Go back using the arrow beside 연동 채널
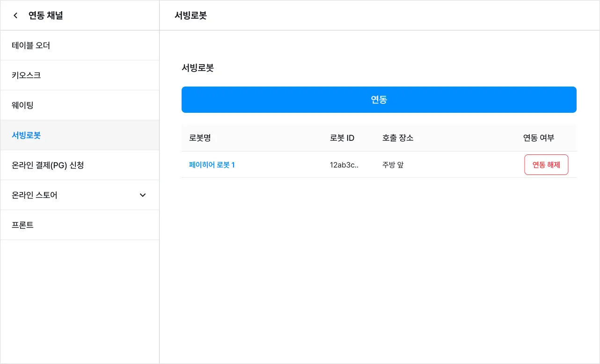 tap(15, 15)
